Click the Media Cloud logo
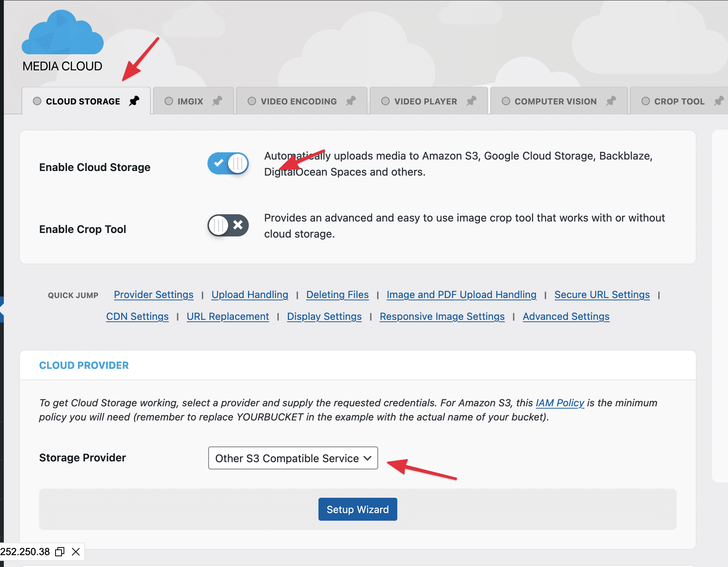This screenshot has width=728, height=567. point(62,41)
